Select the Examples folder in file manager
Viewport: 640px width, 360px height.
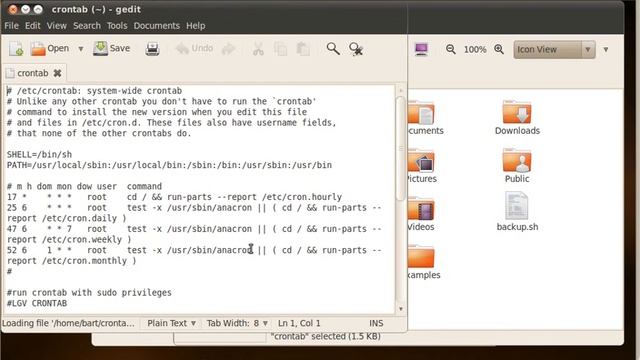tap(424, 262)
